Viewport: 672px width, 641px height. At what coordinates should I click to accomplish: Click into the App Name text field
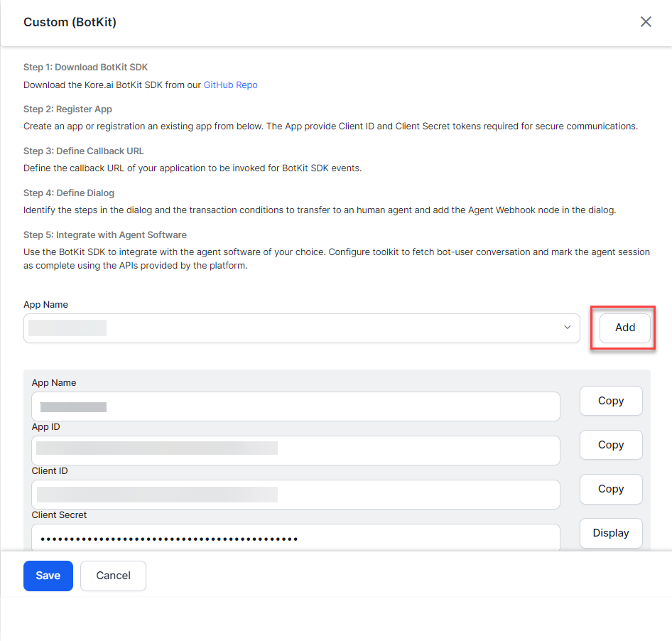point(296,406)
